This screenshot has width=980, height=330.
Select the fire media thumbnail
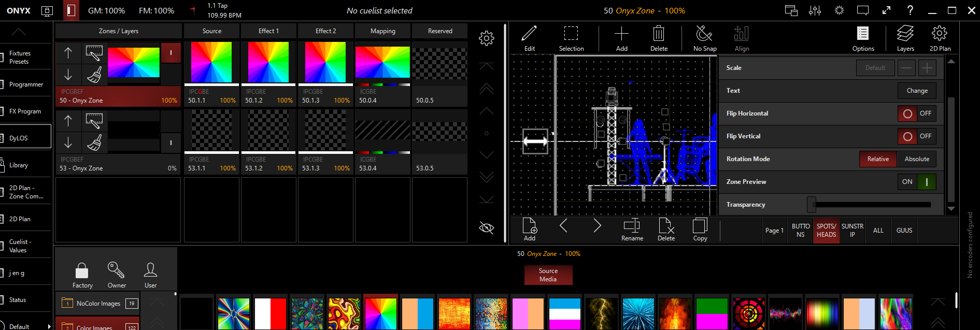[675, 313]
